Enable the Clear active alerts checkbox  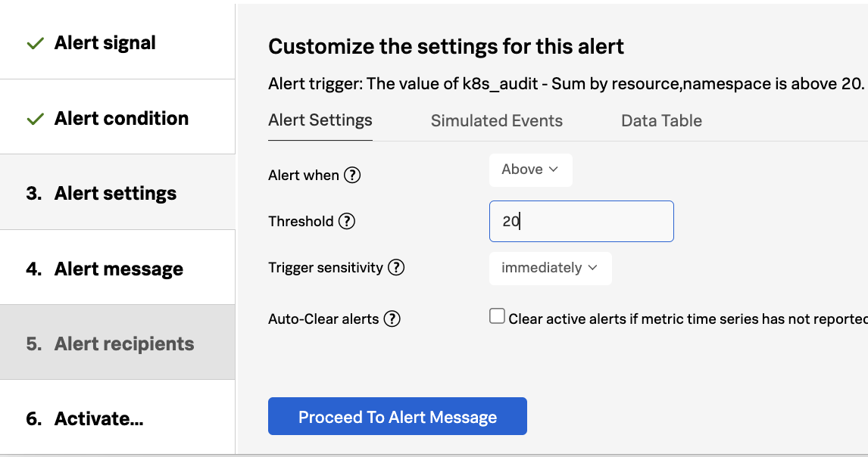pyautogui.click(x=497, y=317)
